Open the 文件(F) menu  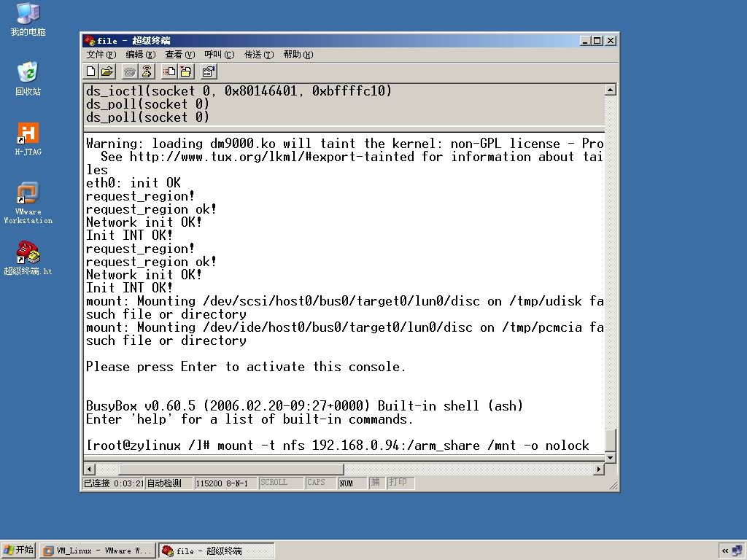click(101, 54)
